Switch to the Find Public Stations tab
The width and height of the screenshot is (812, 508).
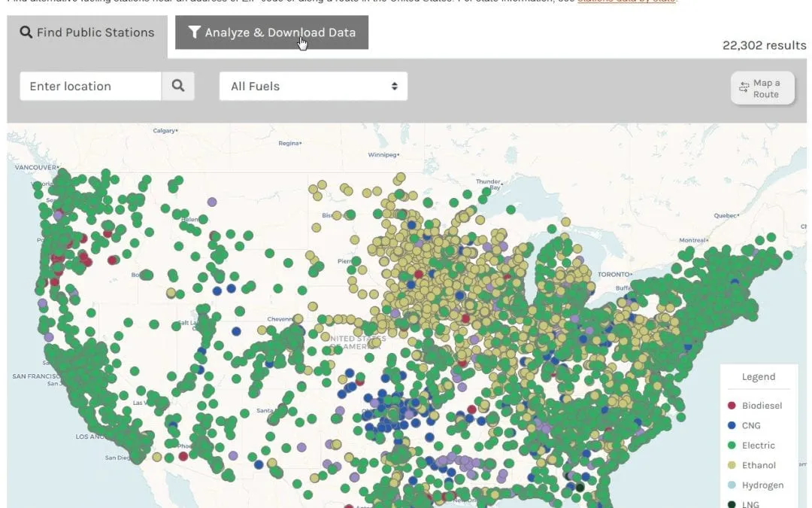pyautogui.click(x=88, y=32)
